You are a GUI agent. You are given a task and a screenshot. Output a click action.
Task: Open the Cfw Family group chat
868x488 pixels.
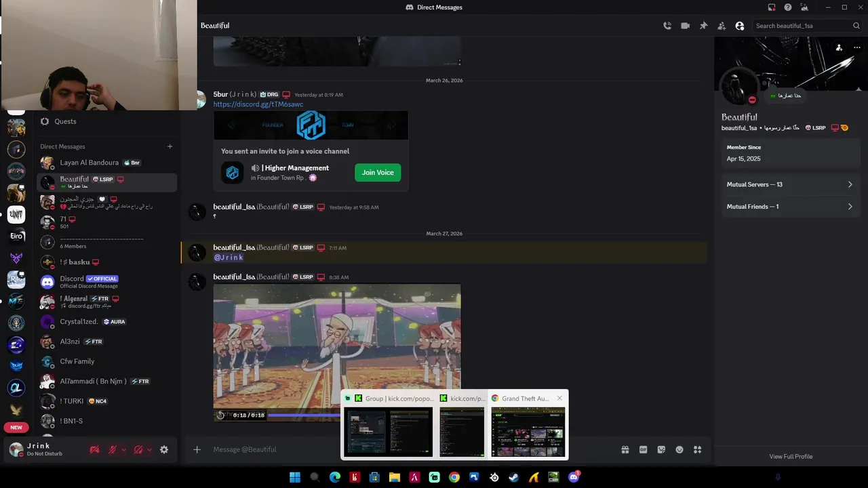coord(107,361)
